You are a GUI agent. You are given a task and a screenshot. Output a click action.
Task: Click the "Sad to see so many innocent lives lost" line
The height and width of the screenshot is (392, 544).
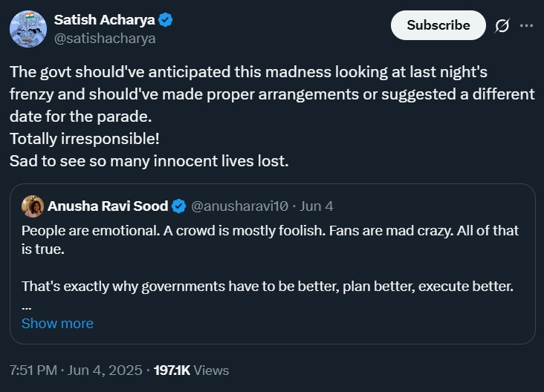(x=149, y=160)
